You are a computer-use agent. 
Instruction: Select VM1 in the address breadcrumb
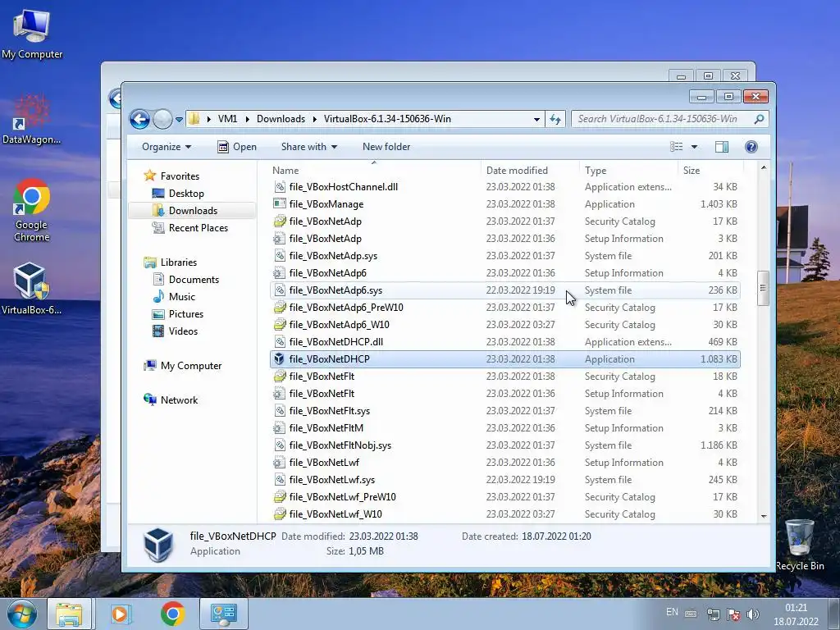(228, 119)
